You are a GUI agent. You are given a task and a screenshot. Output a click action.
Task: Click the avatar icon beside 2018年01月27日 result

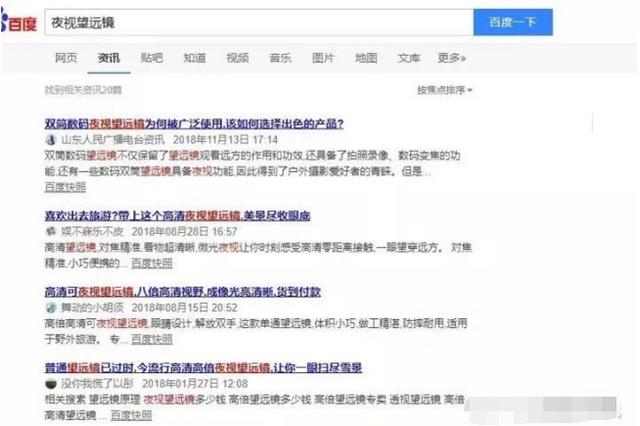(x=51, y=384)
